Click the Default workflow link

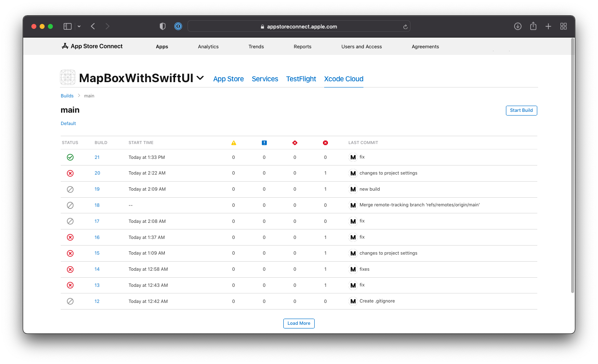click(68, 123)
